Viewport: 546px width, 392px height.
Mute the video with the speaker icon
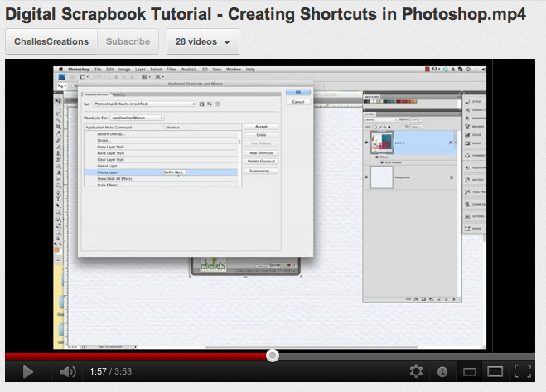[68, 372]
